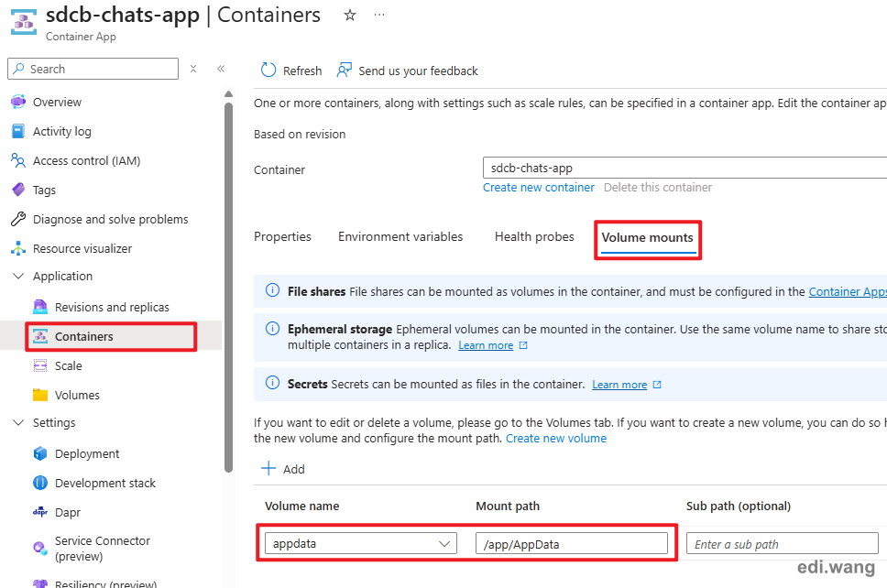Open the more options ellipsis in header
The image size is (887, 588).
tap(379, 16)
